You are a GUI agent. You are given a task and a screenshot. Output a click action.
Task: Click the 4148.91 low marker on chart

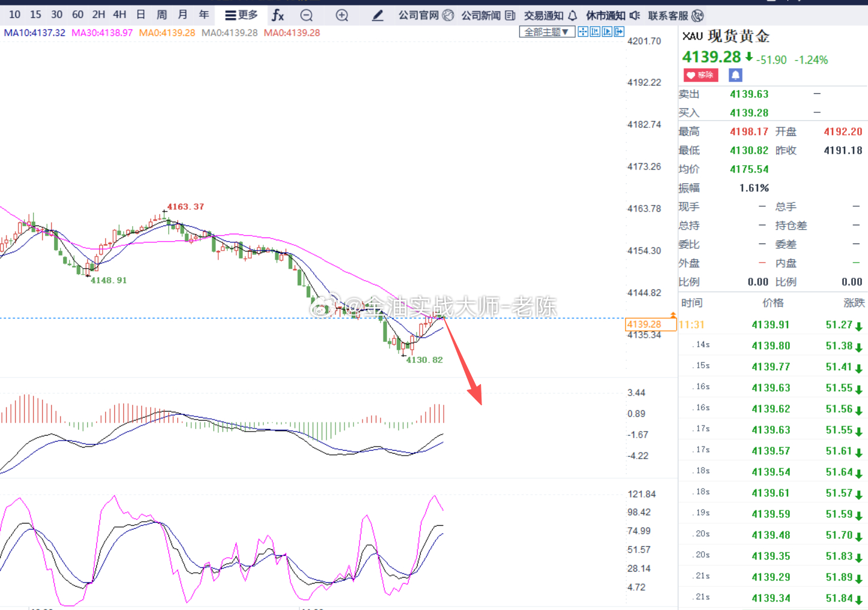coord(109,281)
